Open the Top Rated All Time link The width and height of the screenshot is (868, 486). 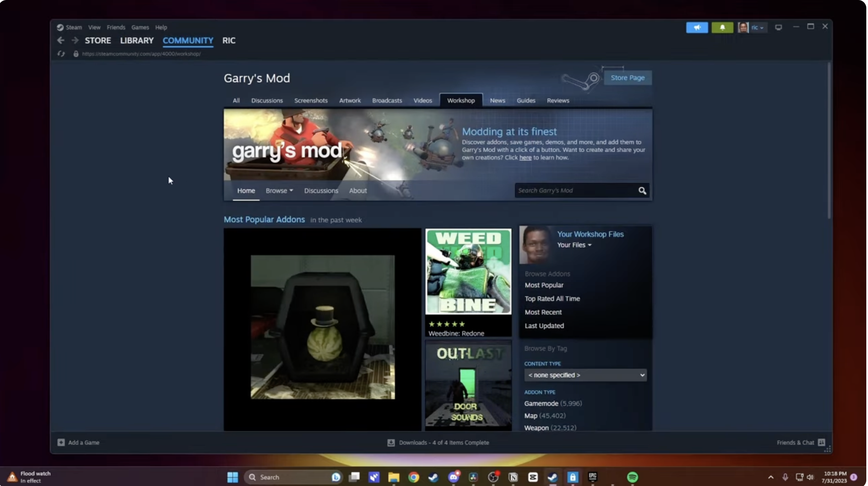553,299
